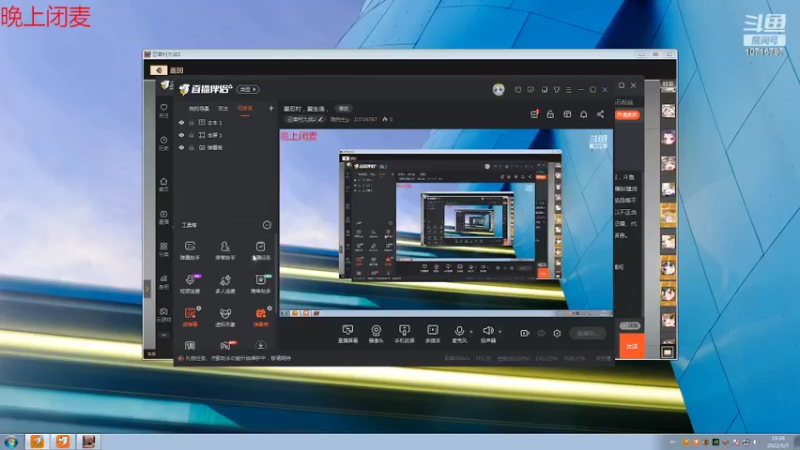Edit the room category pencil pill
This screenshot has height=450, width=800.
[305, 119]
